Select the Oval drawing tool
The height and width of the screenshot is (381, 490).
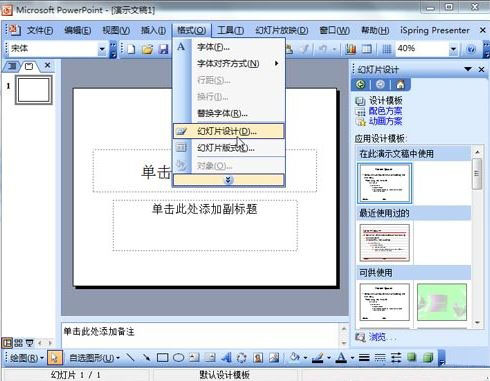point(179,358)
